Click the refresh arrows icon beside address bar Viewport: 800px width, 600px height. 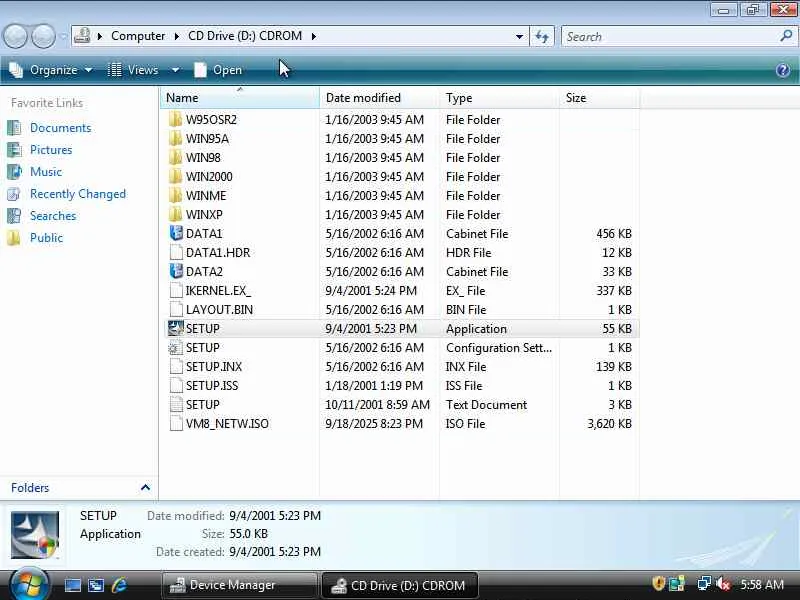(x=542, y=36)
